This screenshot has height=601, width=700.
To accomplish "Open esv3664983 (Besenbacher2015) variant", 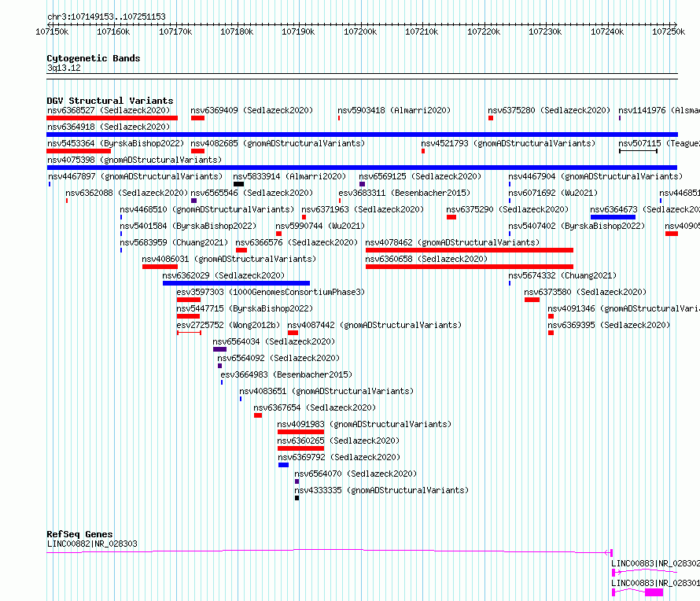I will pyautogui.click(x=286, y=374).
